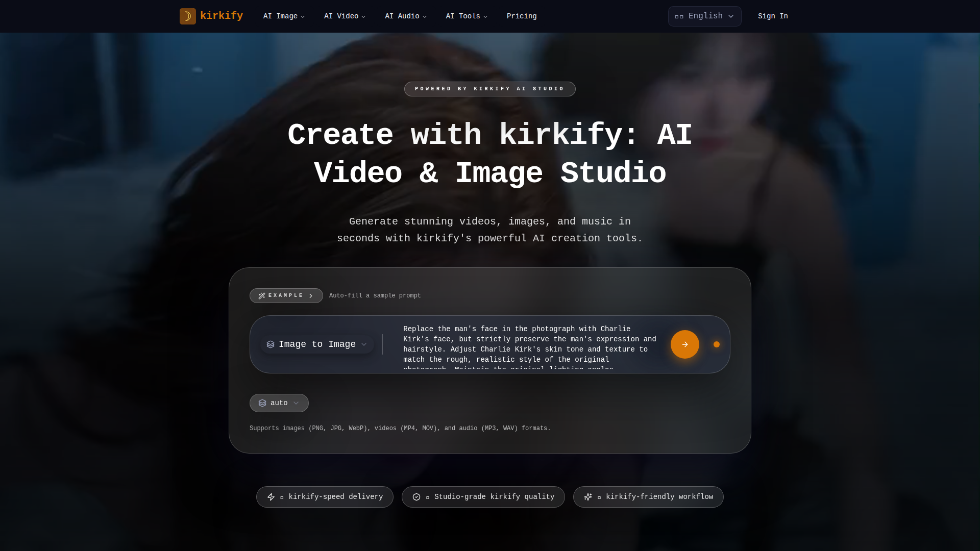The height and width of the screenshot is (551, 980).
Task: Click the Example auto-fill button
Action: (286, 296)
